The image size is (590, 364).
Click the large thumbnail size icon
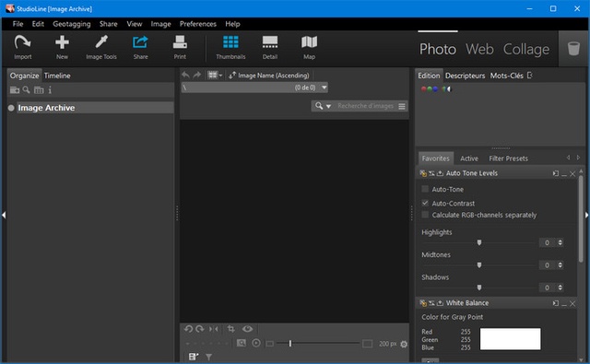click(x=367, y=344)
